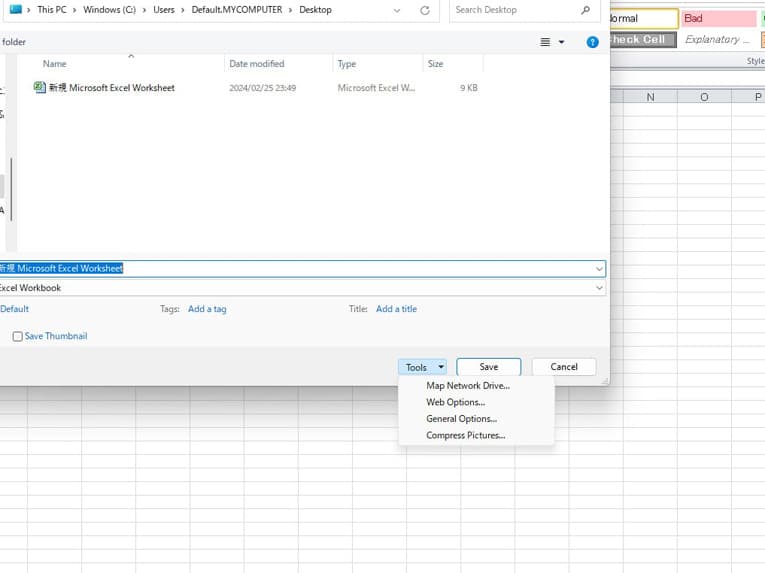Click the search magnifier icon

coord(585,10)
